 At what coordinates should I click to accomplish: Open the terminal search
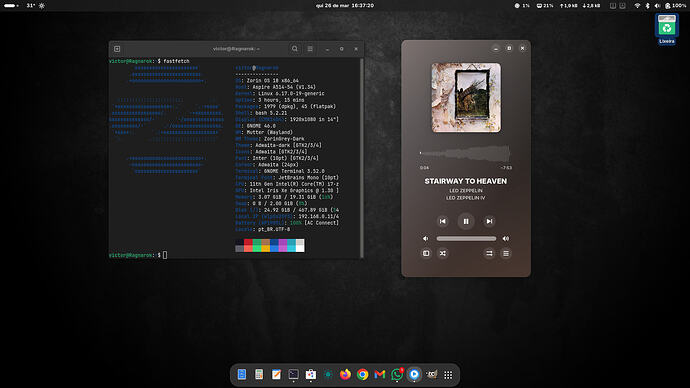pyautogui.click(x=295, y=49)
